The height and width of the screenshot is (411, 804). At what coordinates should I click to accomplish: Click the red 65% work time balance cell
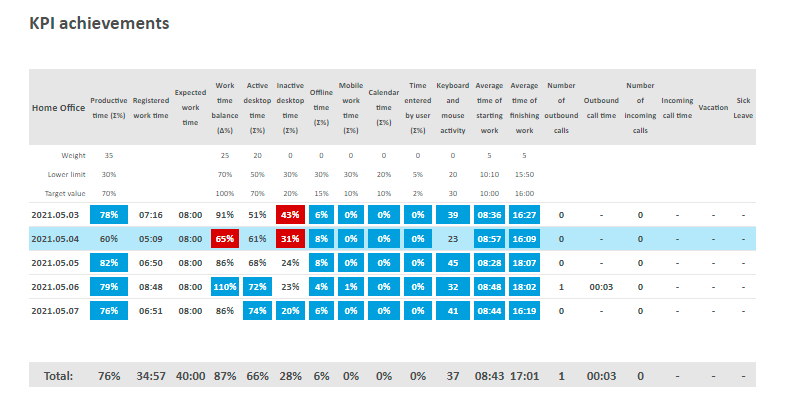point(225,239)
